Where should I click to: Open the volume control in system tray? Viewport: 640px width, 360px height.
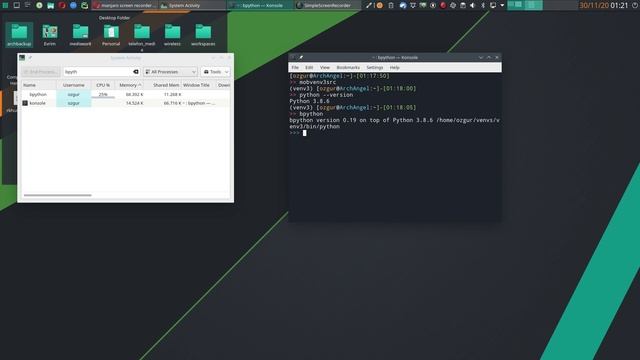click(x=473, y=5)
